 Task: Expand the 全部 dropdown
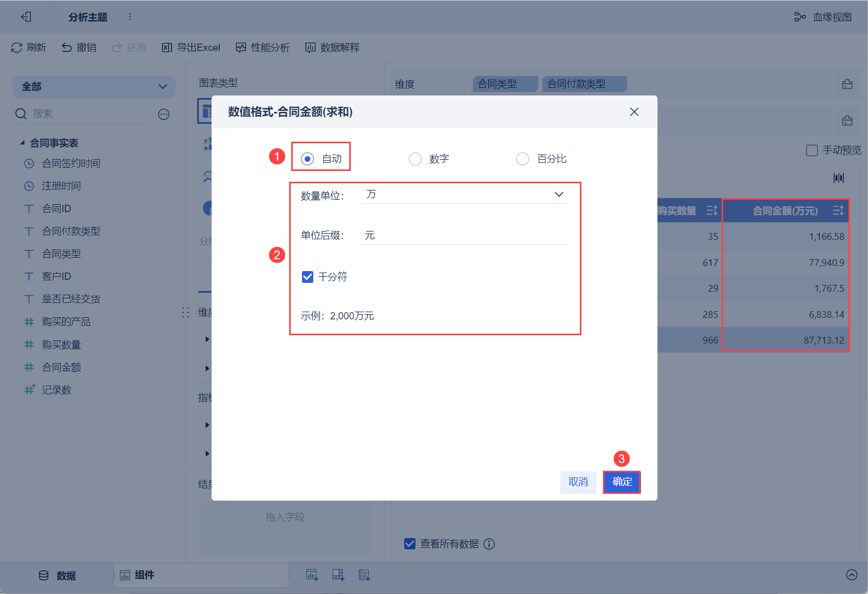(x=94, y=87)
